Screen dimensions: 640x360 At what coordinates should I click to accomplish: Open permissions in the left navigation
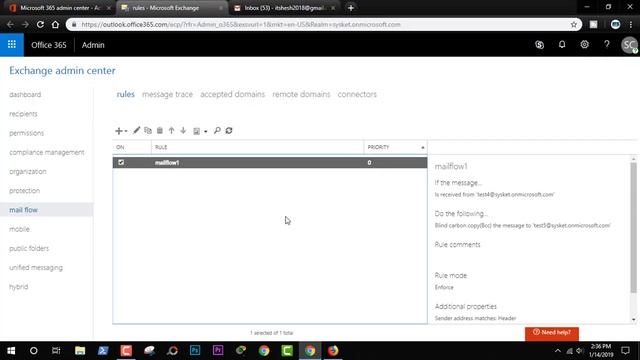tap(27, 133)
